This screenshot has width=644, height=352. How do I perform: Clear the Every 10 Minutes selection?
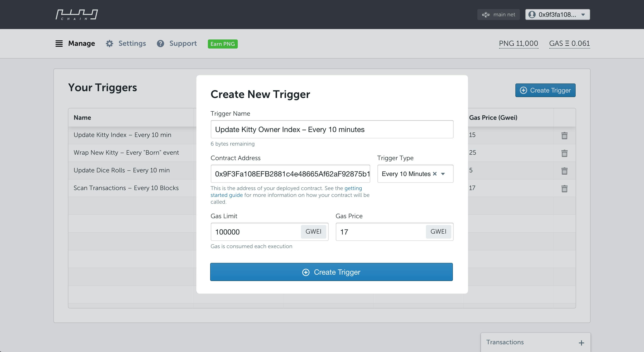435,174
